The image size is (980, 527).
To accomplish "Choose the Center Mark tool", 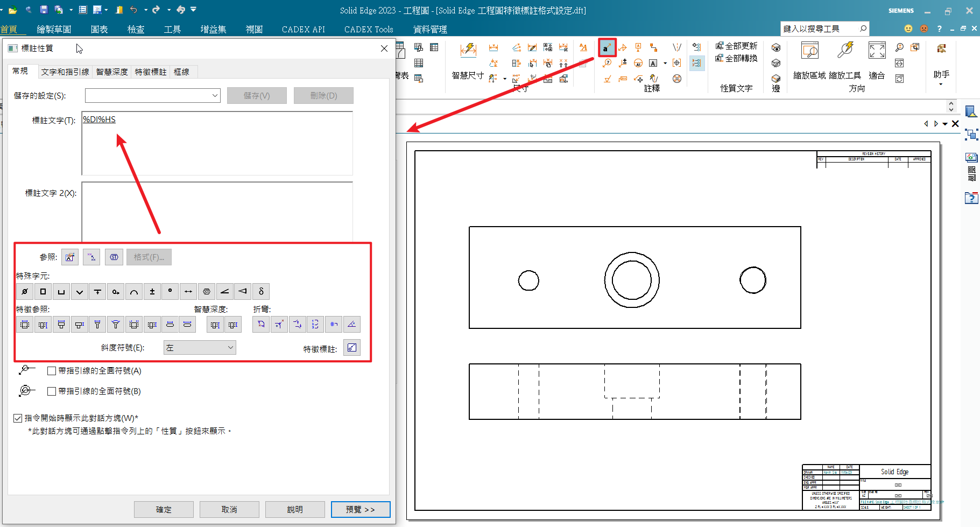I will click(x=677, y=63).
